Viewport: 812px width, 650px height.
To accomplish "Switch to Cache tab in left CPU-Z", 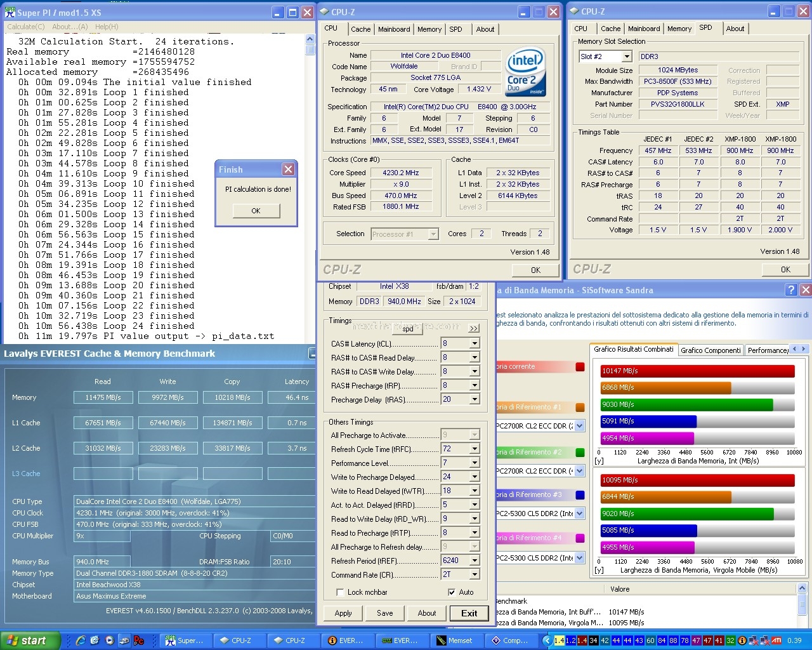I will tap(360, 29).
